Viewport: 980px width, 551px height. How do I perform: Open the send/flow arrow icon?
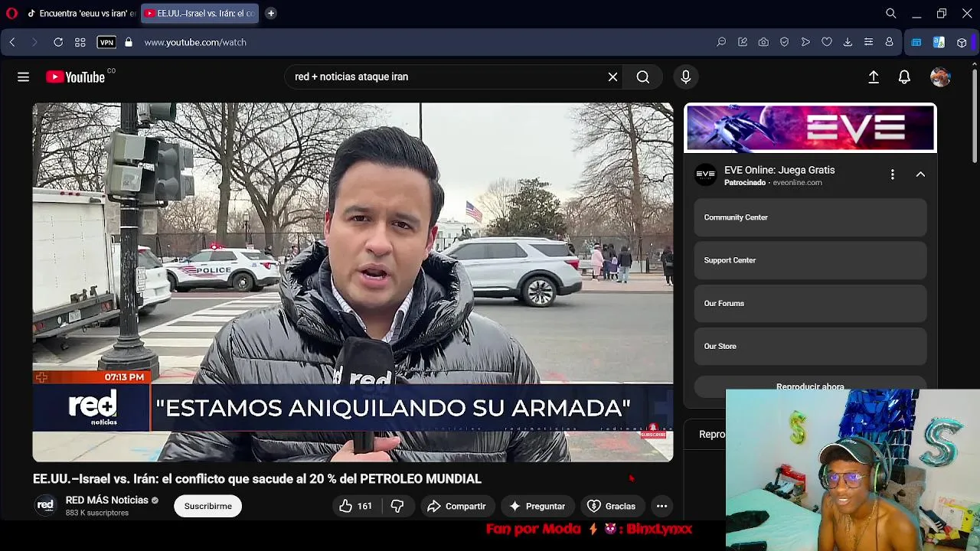tap(805, 42)
